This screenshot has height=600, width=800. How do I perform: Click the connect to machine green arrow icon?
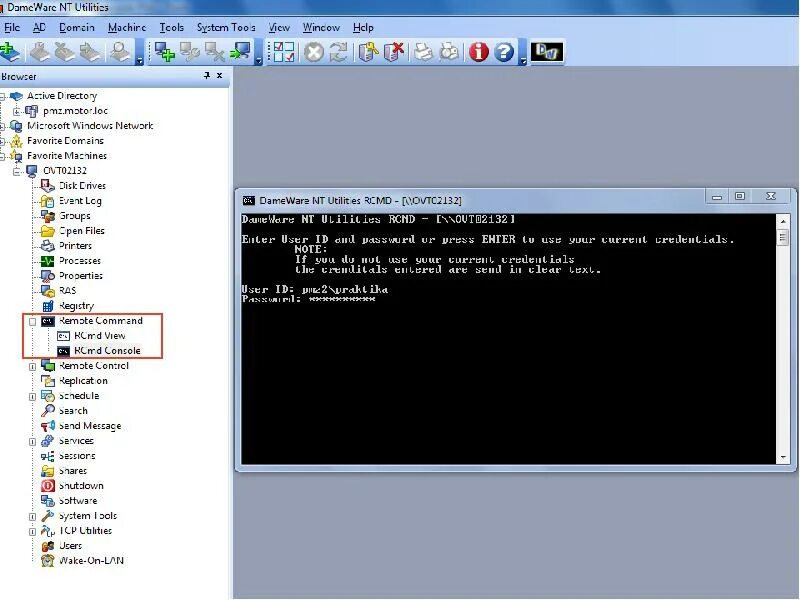pos(240,52)
